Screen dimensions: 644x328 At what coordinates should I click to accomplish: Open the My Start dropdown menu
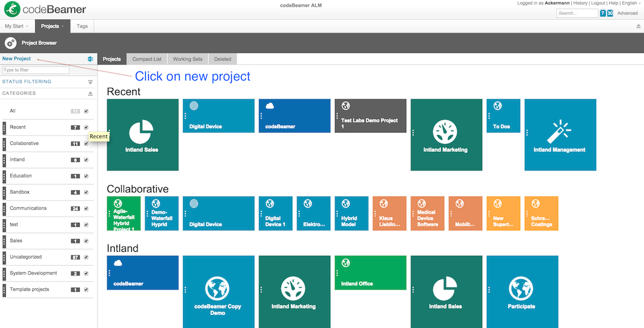[x=17, y=26]
